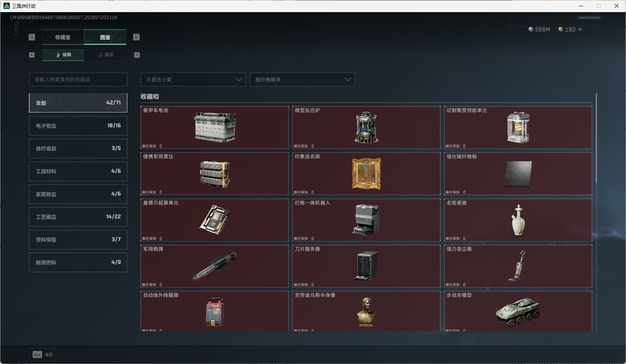This screenshot has height=364, width=626.
Task: Select the 限定 sub-tab
Action: [106, 55]
